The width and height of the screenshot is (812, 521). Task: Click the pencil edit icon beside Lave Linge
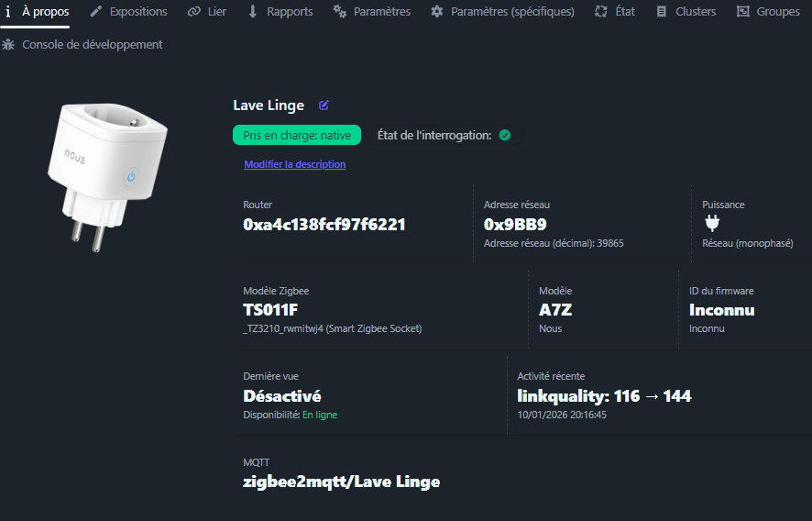(x=324, y=105)
